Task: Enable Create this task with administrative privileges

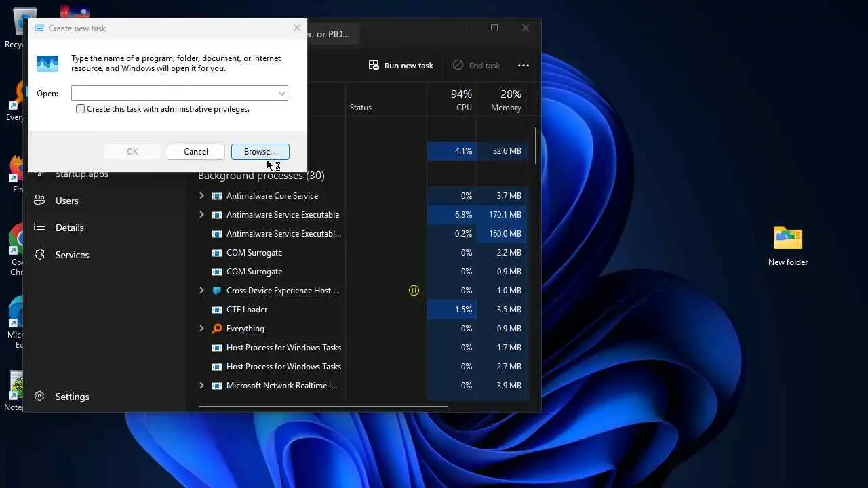Action: point(81,109)
